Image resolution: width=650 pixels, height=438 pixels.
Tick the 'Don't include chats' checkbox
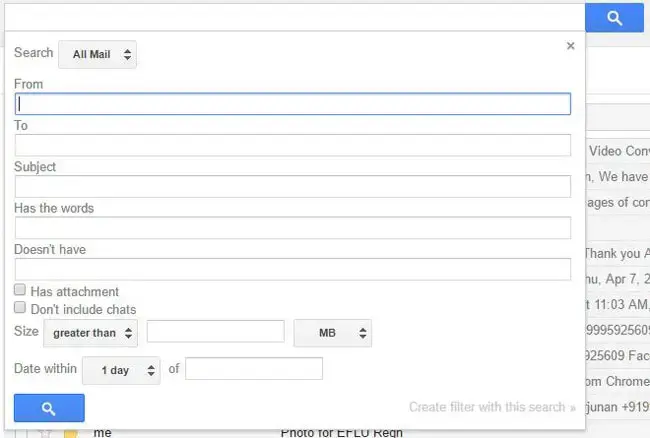pos(19,307)
